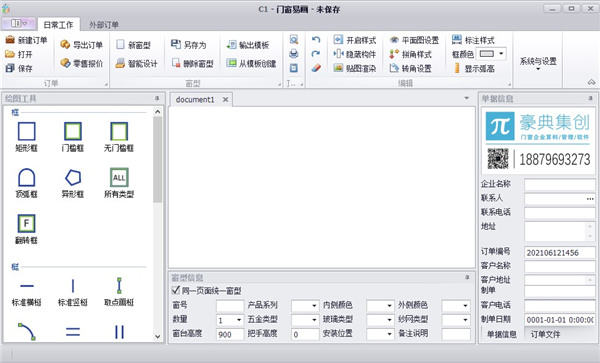The image size is (600, 363).
Task: Switch to the 外部订单 ribbon tab
Action: tap(104, 25)
